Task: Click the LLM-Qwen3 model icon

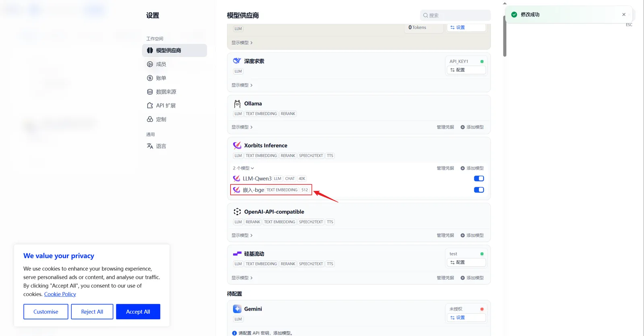Action: point(237,178)
